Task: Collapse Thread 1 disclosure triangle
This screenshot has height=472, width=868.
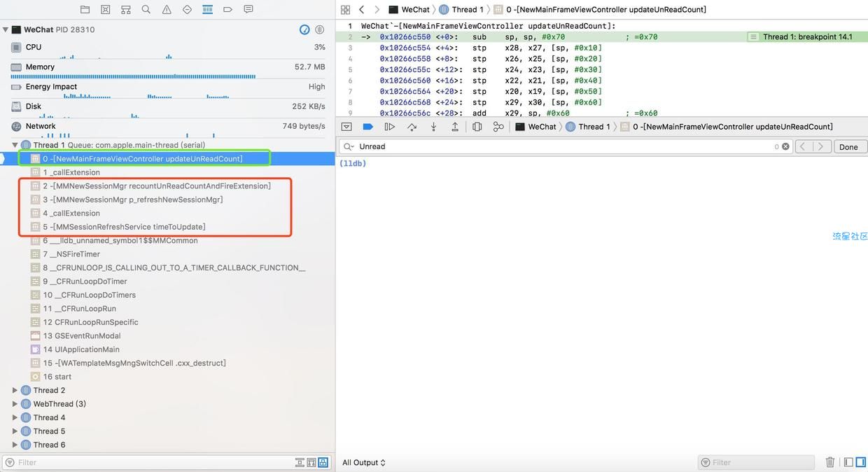Action: 15,145
